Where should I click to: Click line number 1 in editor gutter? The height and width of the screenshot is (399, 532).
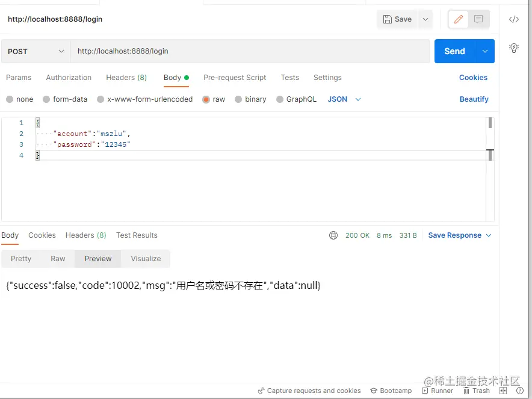point(21,123)
